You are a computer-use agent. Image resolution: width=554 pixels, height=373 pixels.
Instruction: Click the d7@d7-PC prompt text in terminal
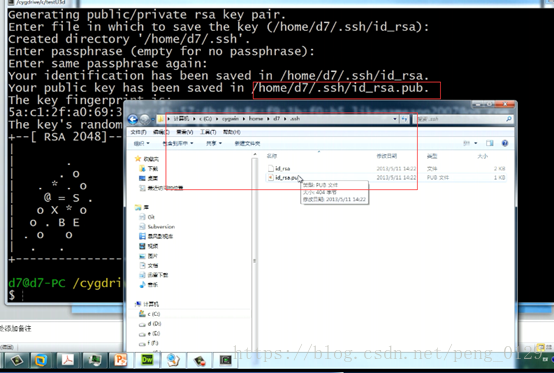[37, 283]
